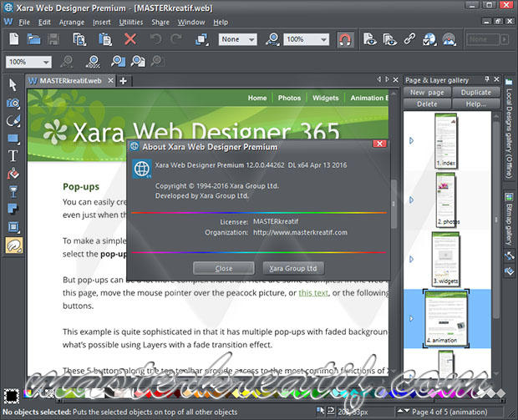Click the chain Link icon
The height and width of the screenshot is (420, 518).
(409, 39)
